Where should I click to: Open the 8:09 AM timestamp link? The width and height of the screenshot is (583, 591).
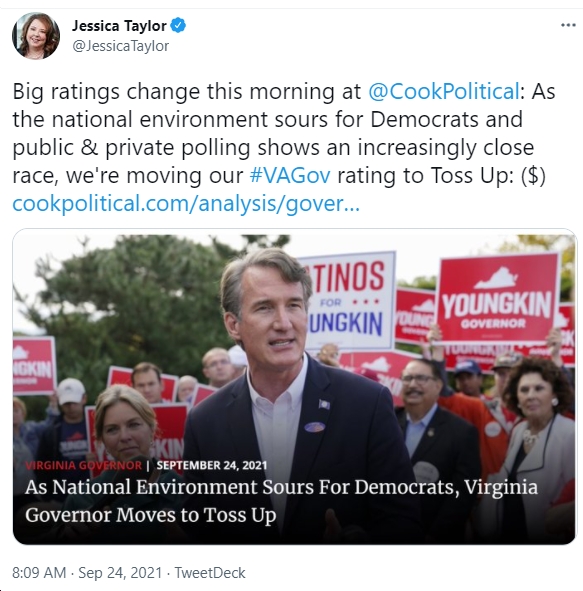coord(39,573)
